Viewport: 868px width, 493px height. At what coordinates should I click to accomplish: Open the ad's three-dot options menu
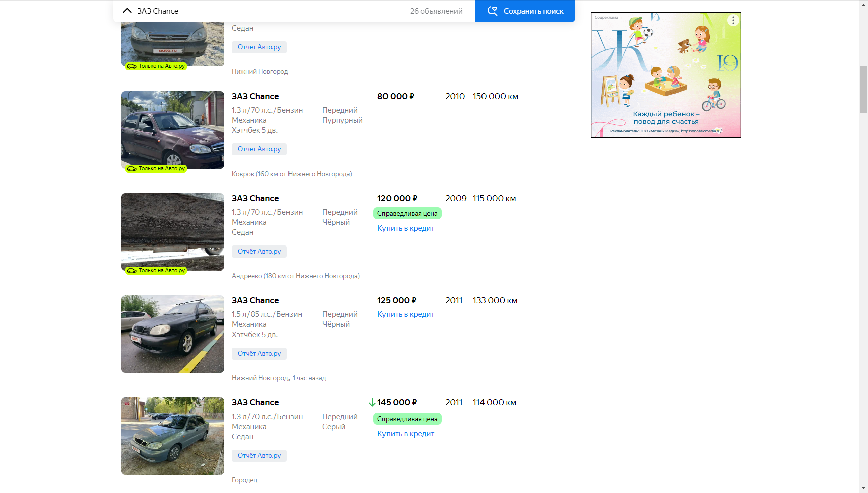733,20
